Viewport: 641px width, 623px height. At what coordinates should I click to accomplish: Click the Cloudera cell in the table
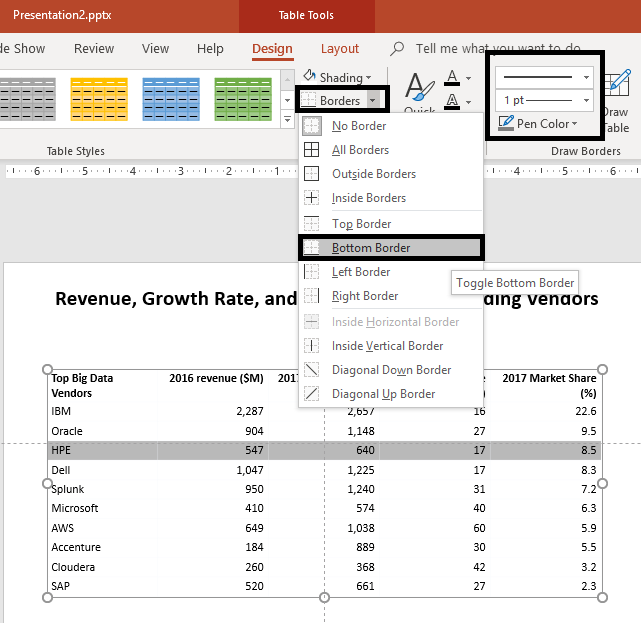(x=103, y=567)
